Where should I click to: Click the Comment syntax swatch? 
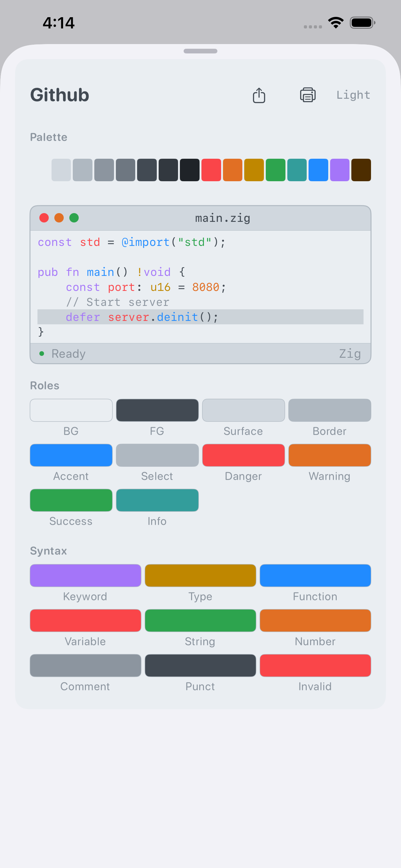[x=86, y=666]
